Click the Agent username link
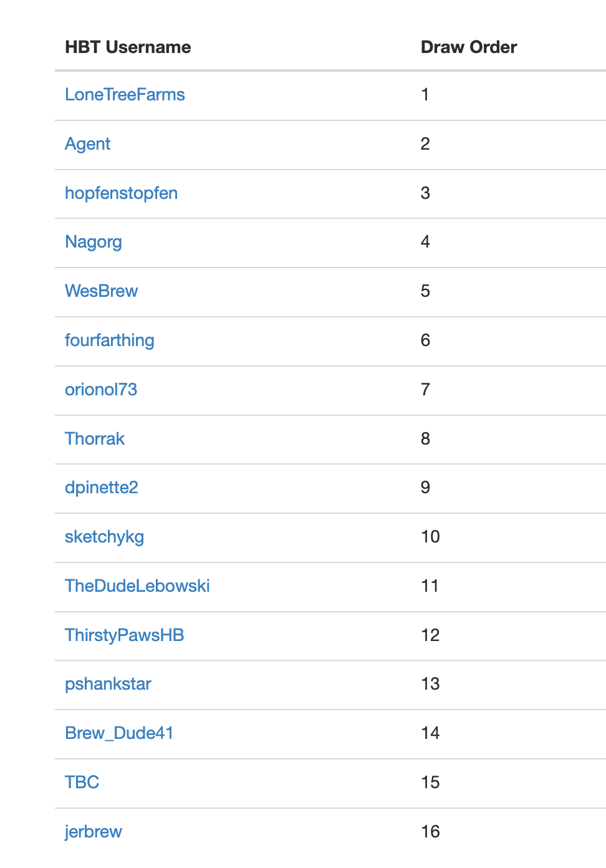The image size is (606, 868). click(x=87, y=144)
